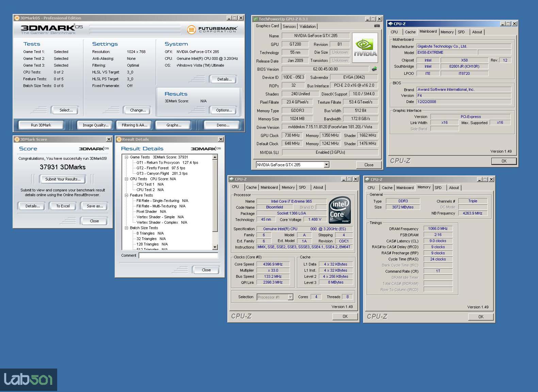
Task: Open the Memory tab in the CPU-Z Mainboard window
Action: click(447, 32)
